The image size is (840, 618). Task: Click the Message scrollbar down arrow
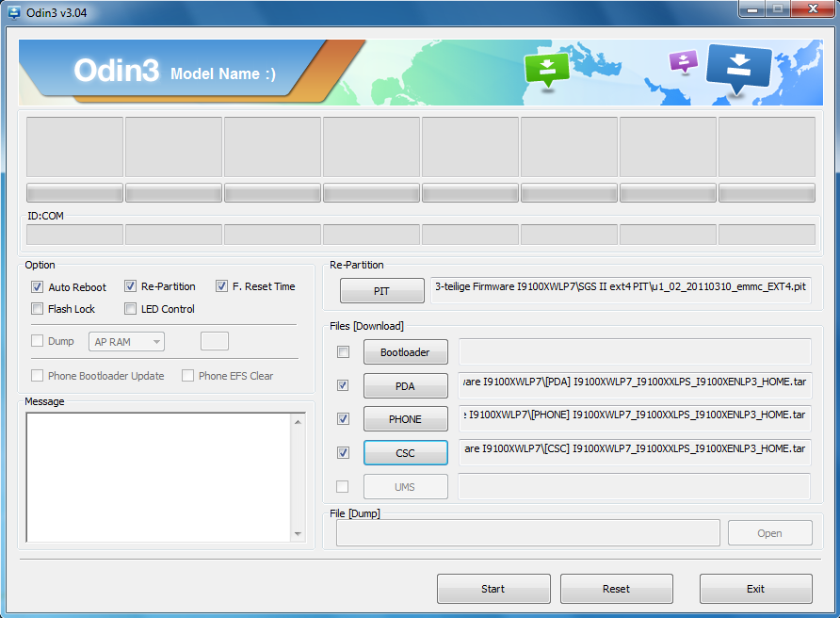point(298,534)
